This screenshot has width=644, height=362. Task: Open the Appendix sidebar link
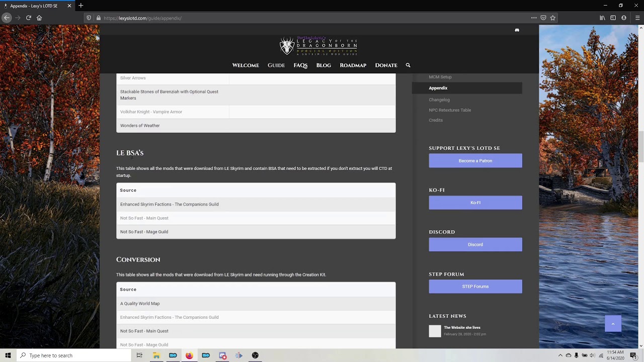pos(438,88)
